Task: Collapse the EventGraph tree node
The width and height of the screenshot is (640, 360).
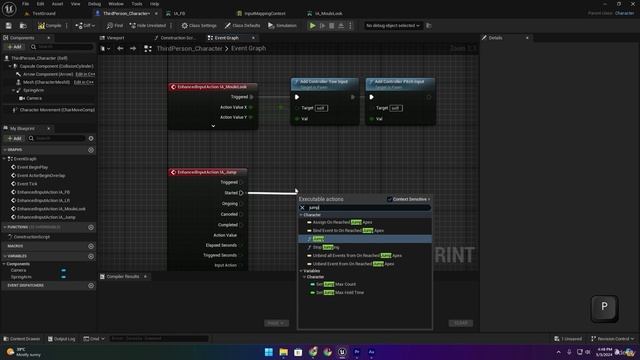Action: (5, 159)
